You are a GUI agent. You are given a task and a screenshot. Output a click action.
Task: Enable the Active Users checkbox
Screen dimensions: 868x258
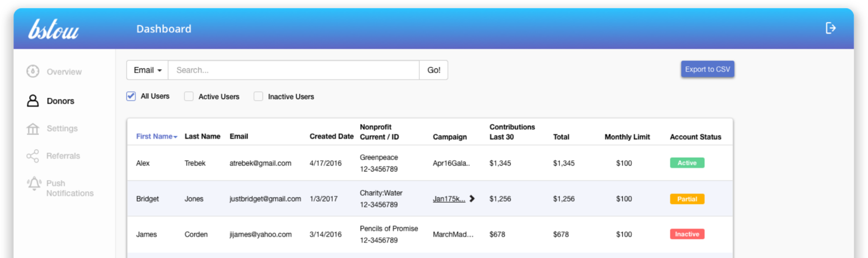tap(189, 96)
